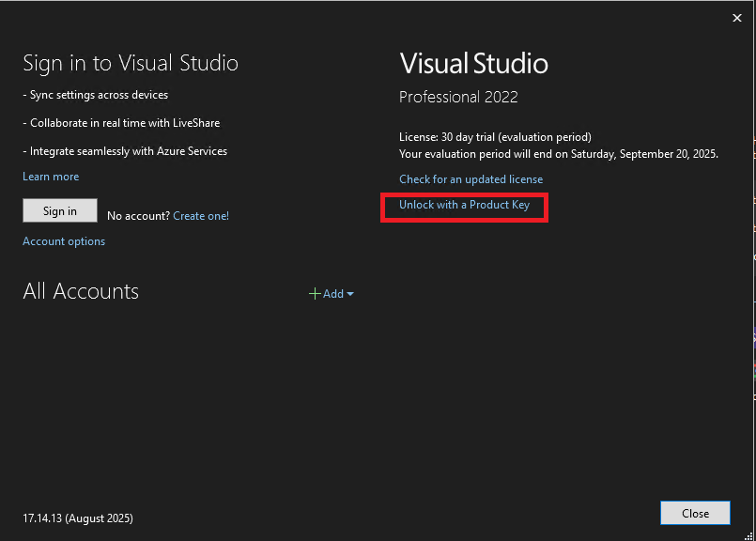The width and height of the screenshot is (756, 541).
Task: Click the Collaborate with LiveShare text
Action: click(x=121, y=123)
